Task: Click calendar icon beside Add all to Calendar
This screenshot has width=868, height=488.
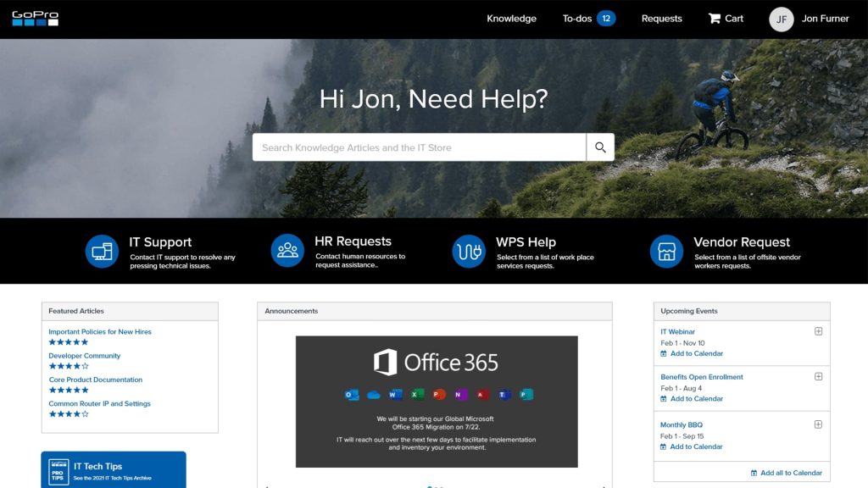Action: coord(754,473)
